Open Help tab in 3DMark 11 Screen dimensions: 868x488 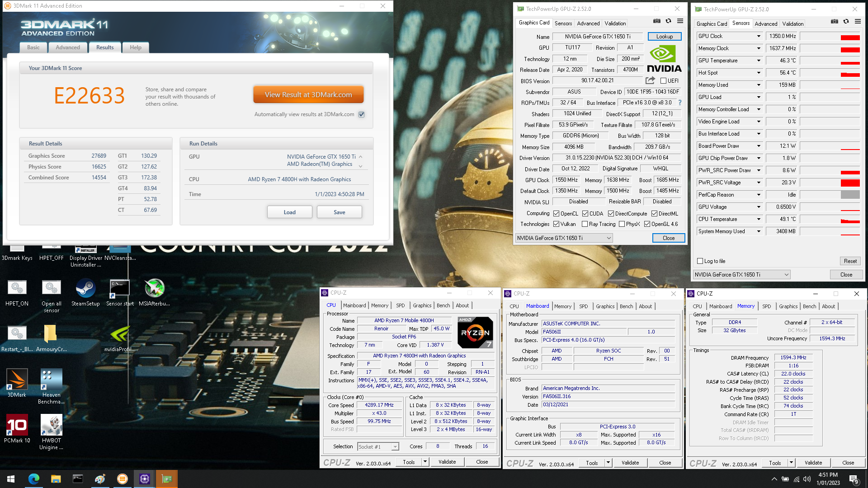coord(136,47)
